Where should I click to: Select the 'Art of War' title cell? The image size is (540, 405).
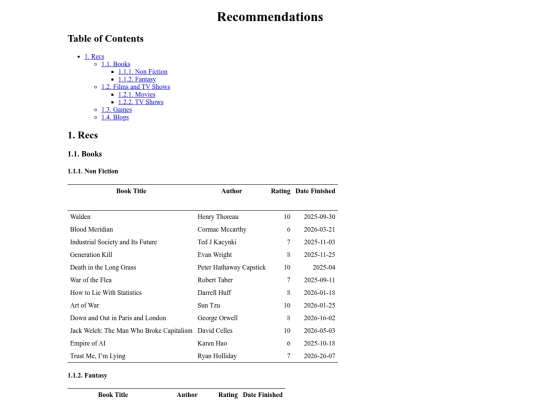click(84, 305)
